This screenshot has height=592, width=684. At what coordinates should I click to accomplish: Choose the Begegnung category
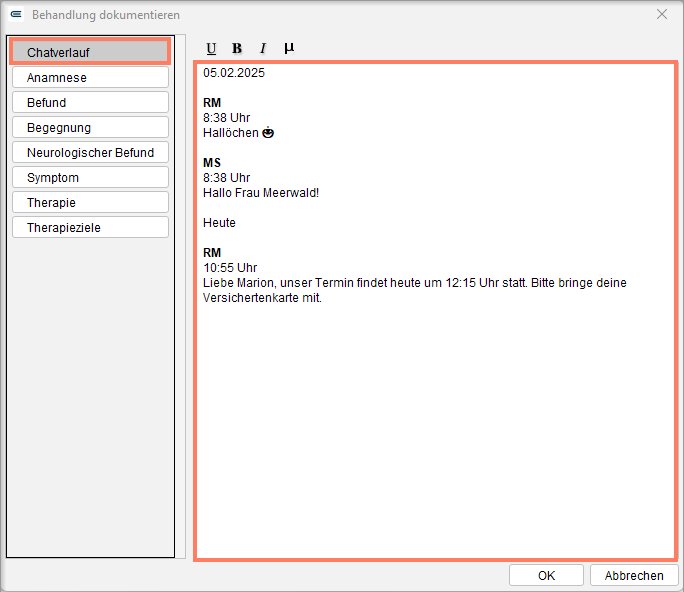click(x=90, y=127)
